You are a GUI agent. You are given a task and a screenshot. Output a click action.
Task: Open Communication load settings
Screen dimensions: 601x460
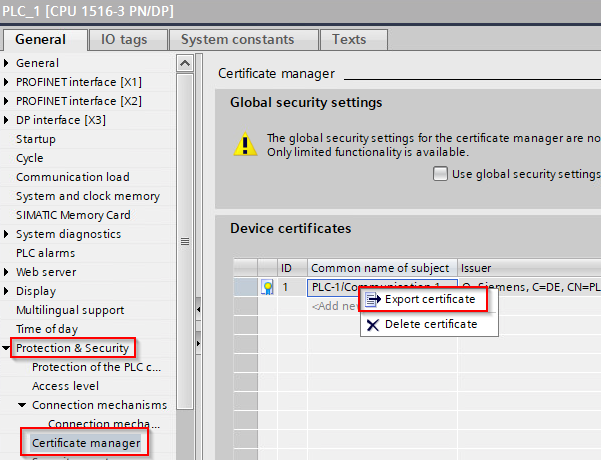[x=72, y=177]
